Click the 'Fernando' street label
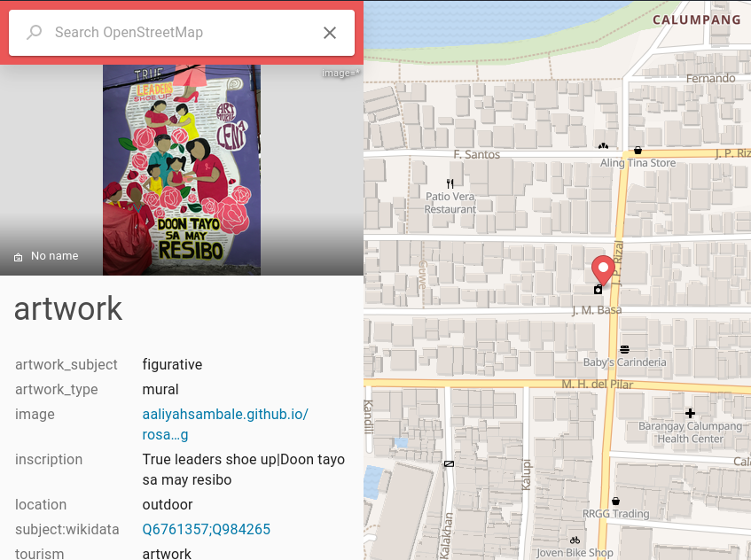The width and height of the screenshot is (751, 560). point(711,78)
